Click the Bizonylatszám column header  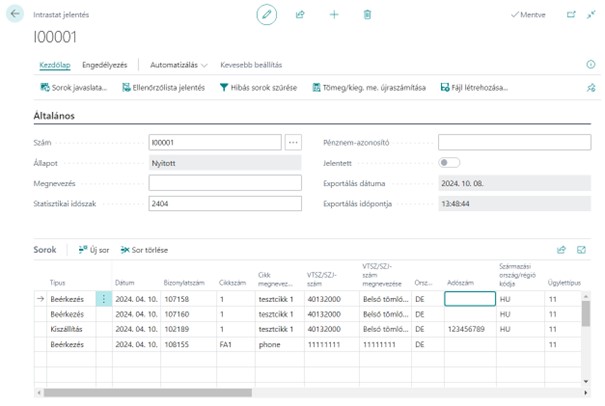pyautogui.click(x=184, y=283)
